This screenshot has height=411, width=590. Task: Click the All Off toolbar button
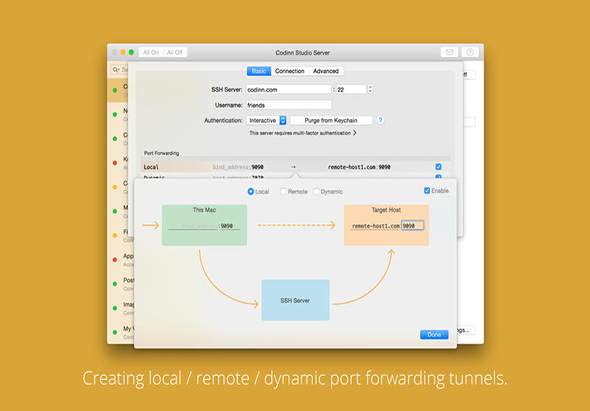pyautogui.click(x=175, y=52)
